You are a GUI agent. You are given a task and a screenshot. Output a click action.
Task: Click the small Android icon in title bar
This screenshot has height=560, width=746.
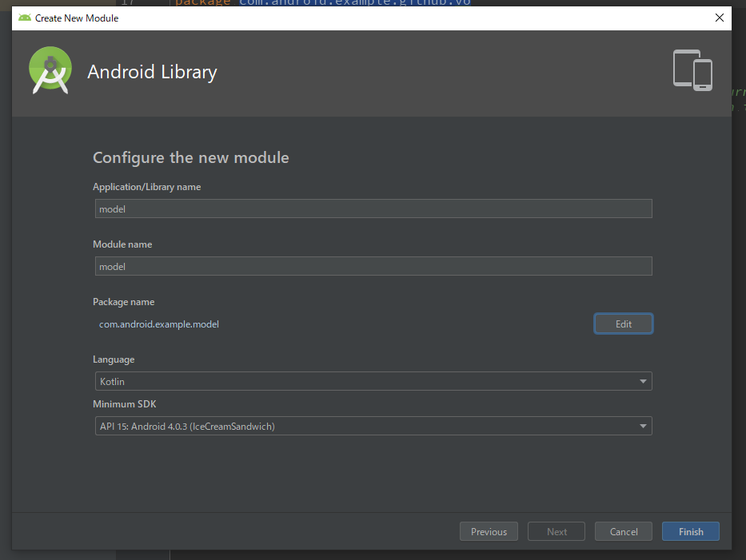25,18
